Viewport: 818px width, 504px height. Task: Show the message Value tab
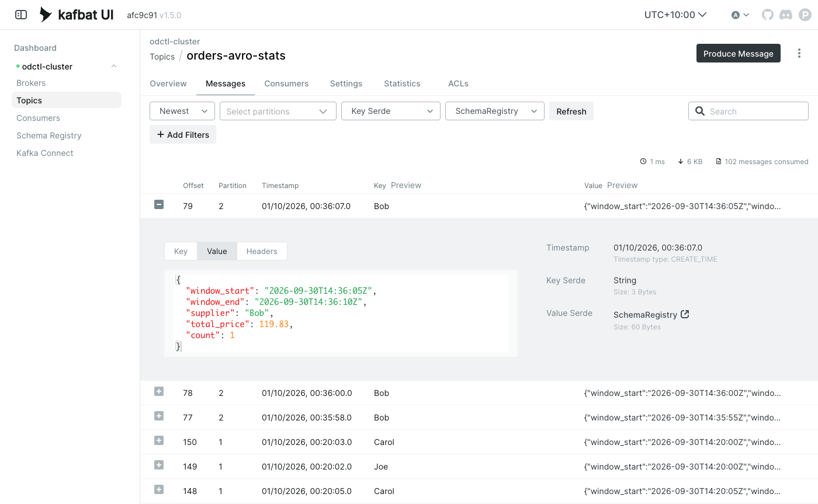pyautogui.click(x=217, y=251)
